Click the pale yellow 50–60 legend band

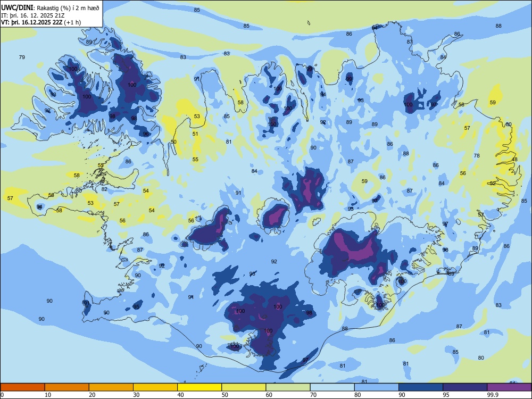pos(244,387)
